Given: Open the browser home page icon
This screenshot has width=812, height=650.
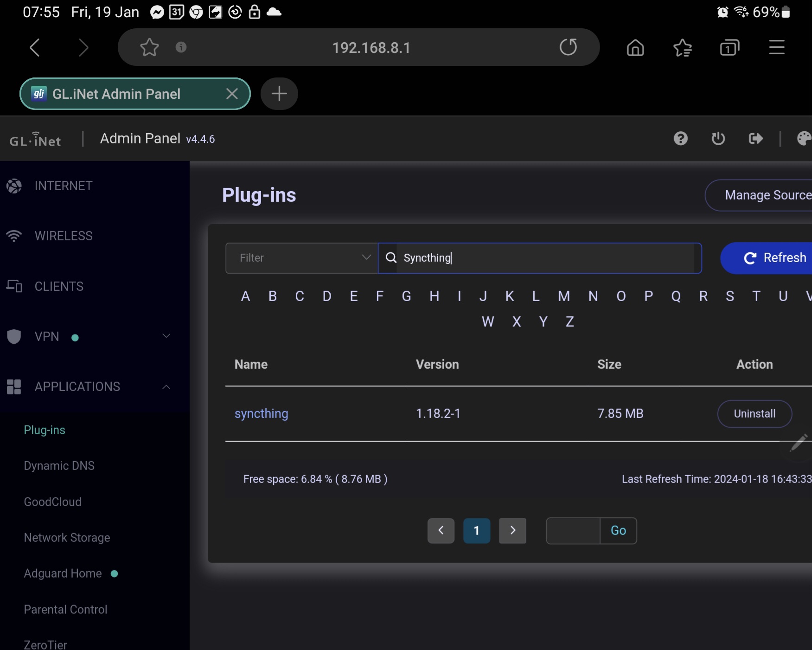Looking at the screenshot, I should click(635, 47).
